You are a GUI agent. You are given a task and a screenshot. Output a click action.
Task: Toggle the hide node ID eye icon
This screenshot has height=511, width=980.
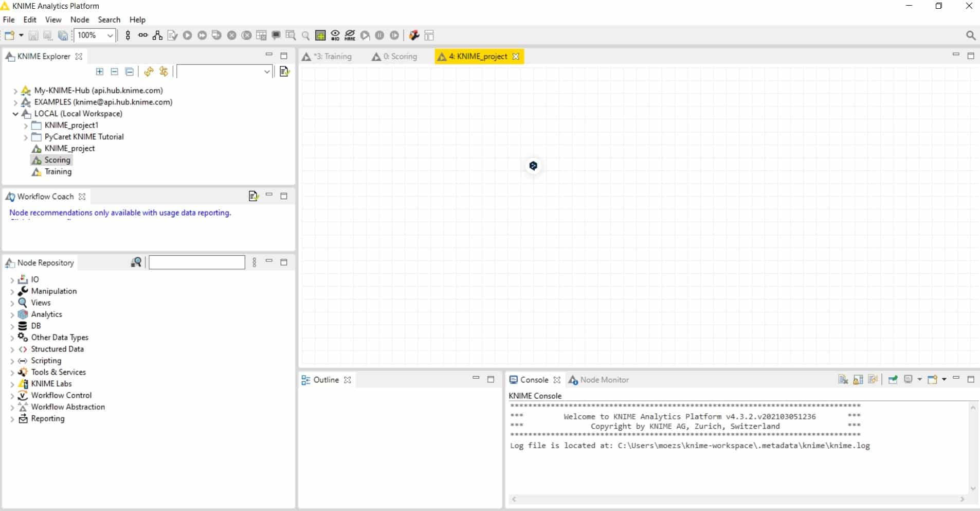click(x=335, y=36)
